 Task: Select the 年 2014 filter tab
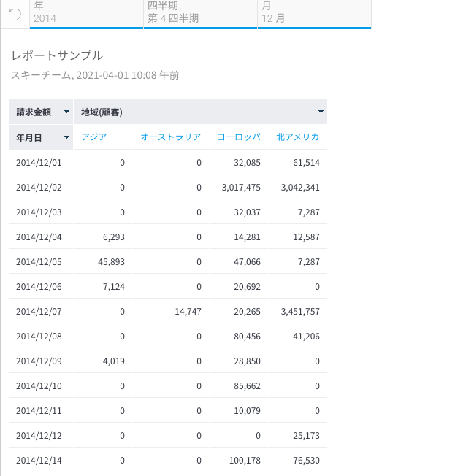[x=86, y=13]
